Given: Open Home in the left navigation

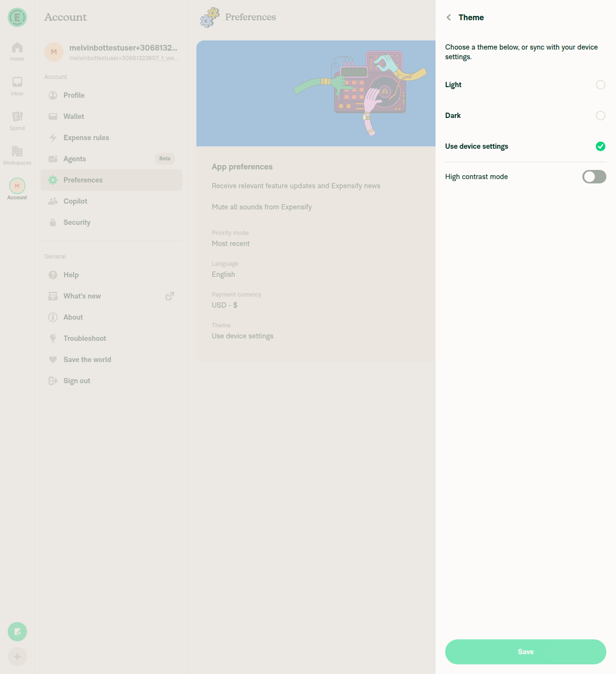Looking at the screenshot, I should coord(17,52).
